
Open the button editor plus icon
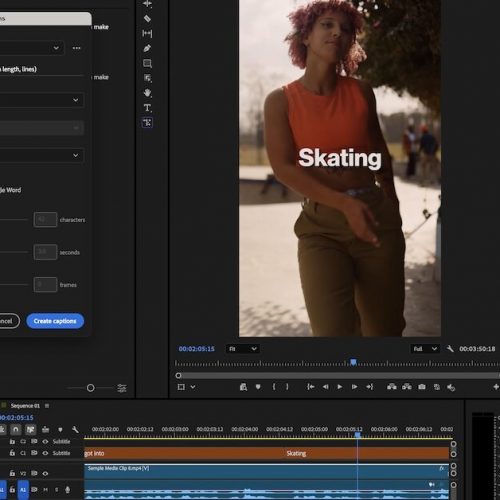click(496, 387)
